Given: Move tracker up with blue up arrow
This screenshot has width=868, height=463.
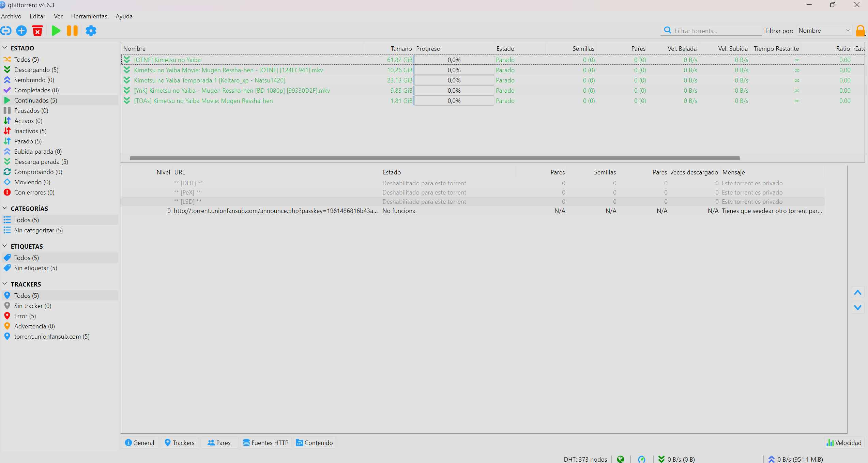Looking at the screenshot, I should pos(858,293).
